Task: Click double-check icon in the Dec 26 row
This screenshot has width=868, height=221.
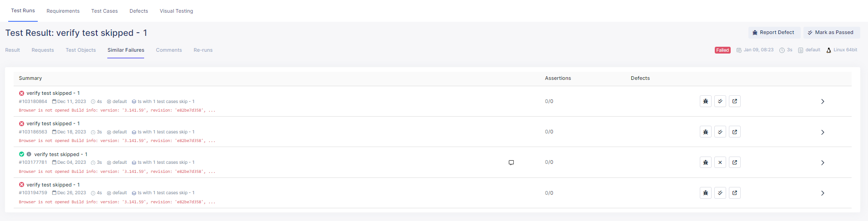Action: (x=720, y=193)
